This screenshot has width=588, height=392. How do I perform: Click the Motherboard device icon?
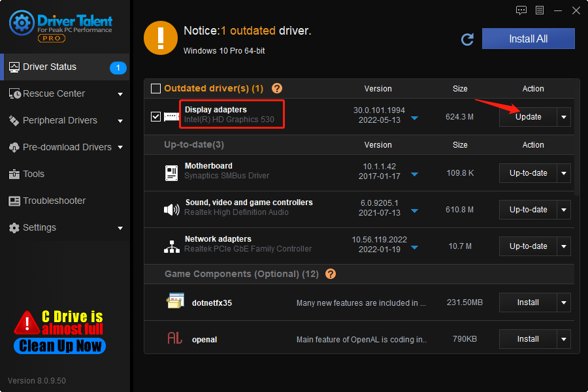pos(171,173)
